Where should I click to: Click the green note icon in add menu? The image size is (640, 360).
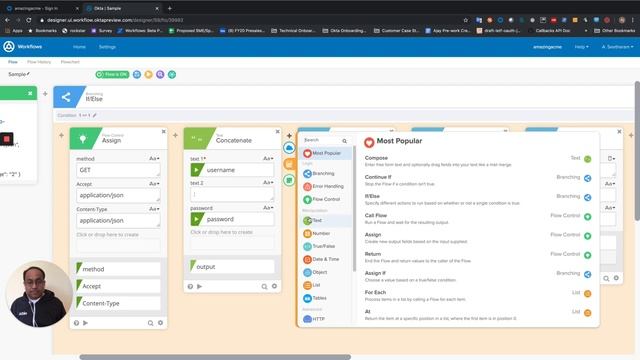289,180
